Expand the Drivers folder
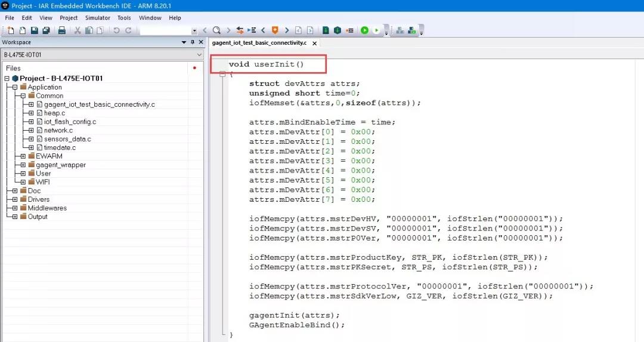The image size is (644, 342). (x=15, y=199)
